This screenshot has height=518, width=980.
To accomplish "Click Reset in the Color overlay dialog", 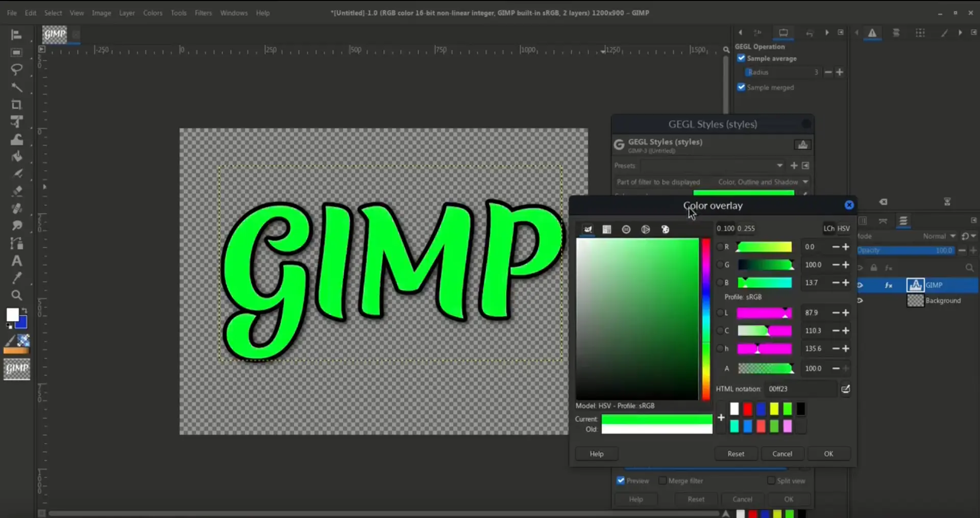I will click(736, 454).
